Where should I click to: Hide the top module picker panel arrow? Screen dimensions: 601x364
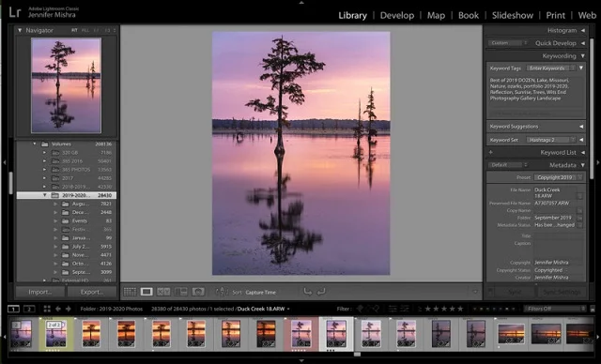pyautogui.click(x=301, y=2)
